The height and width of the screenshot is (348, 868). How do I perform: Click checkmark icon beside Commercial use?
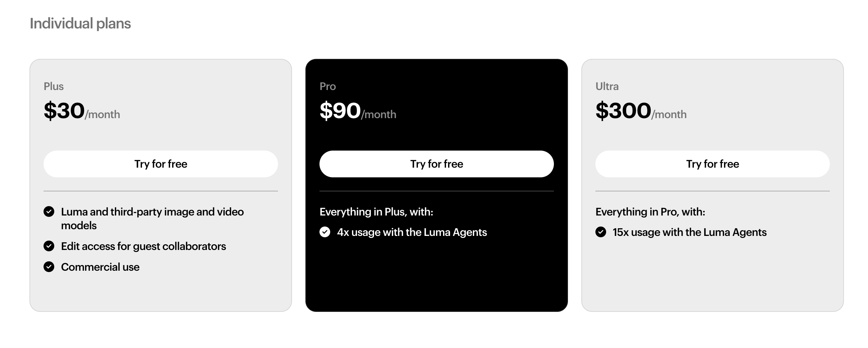pyautogui.click(x=49, y=267)
